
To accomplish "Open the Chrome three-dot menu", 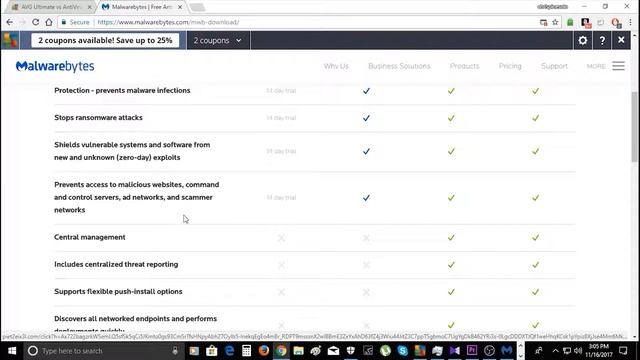I will pyautogui.click(x=631, y=22).
